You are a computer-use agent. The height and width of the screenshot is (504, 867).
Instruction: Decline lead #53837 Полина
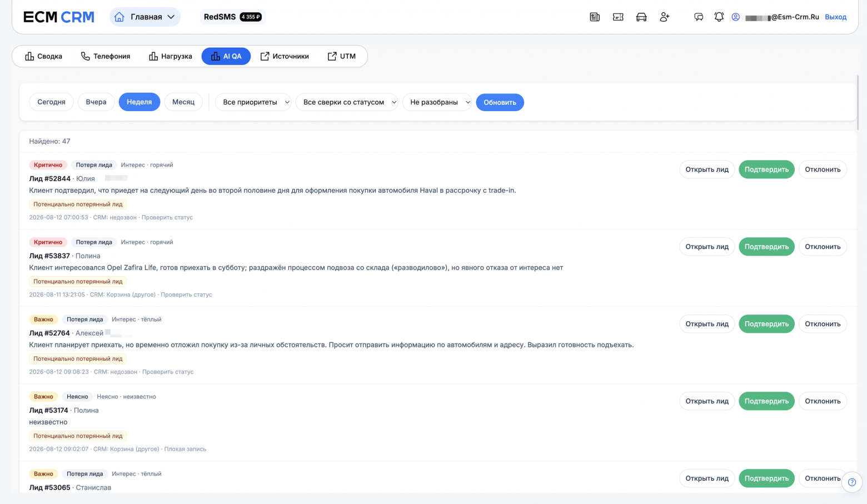click(823, 247)
